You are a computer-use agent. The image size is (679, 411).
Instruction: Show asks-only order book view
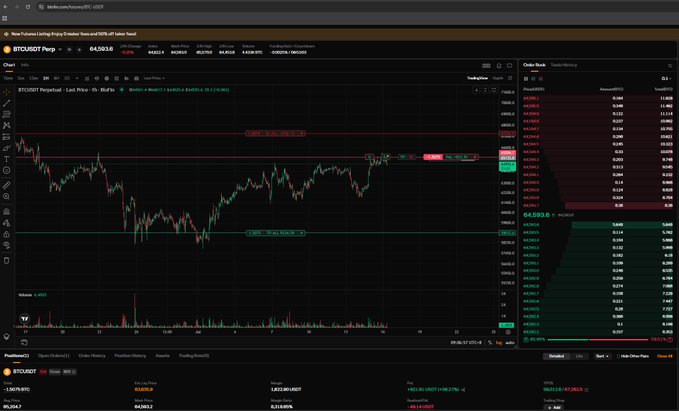(x=541, y=78)
